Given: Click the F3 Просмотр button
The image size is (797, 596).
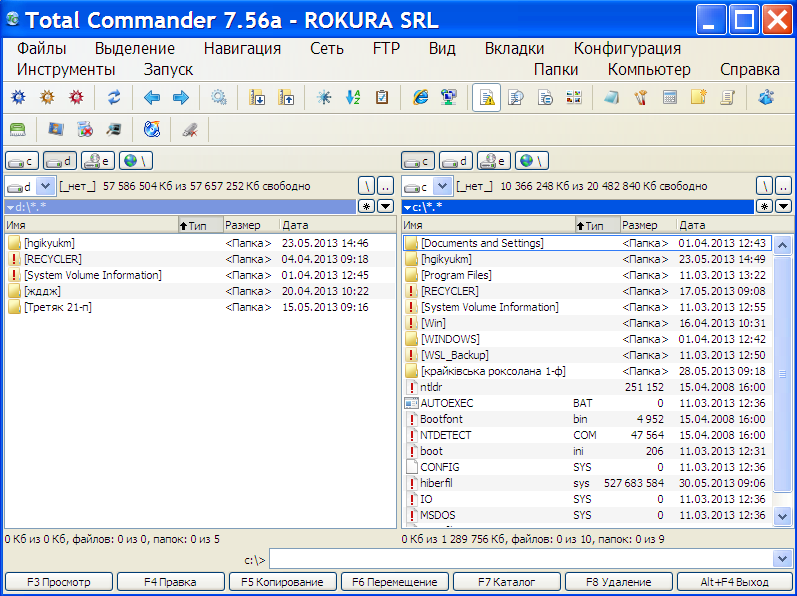Looking at the screenshot, I should [58, 582].
